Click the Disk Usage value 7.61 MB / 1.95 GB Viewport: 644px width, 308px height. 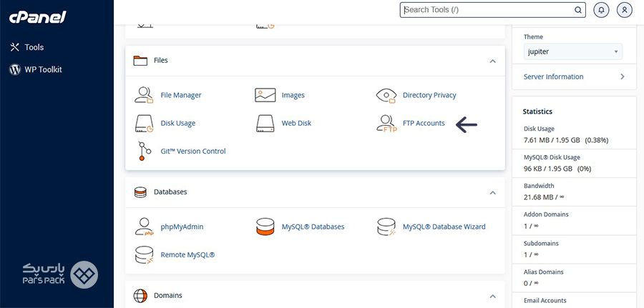tap(552, 140)
